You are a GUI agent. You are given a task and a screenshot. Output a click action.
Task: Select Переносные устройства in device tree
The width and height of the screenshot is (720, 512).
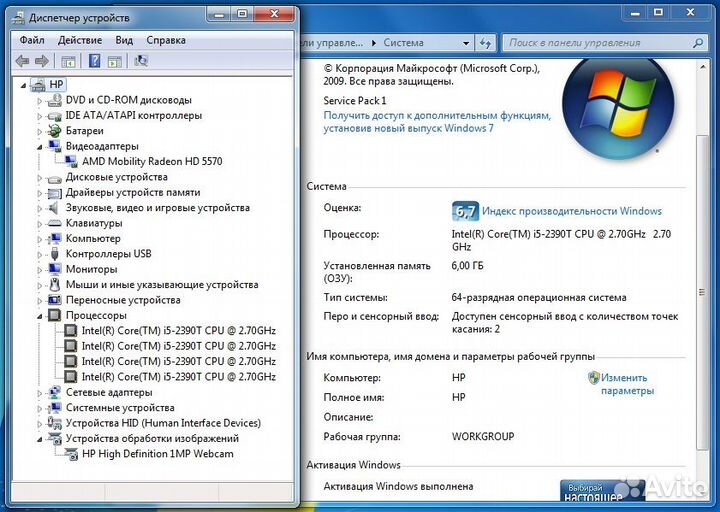123,300
